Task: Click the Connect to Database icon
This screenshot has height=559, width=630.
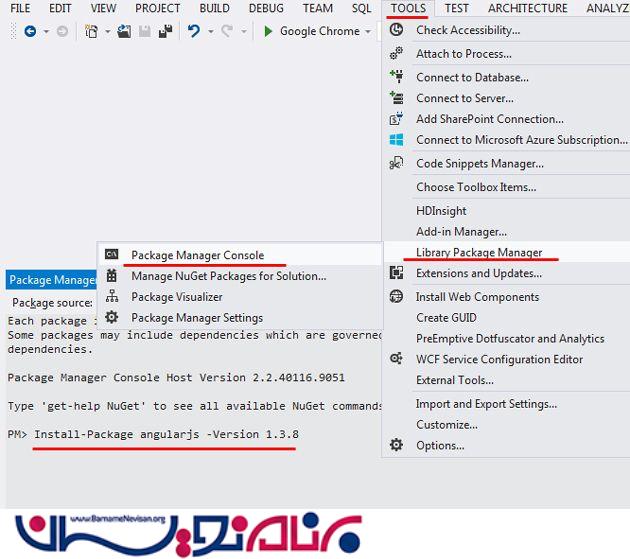Action: click(396, 77)
